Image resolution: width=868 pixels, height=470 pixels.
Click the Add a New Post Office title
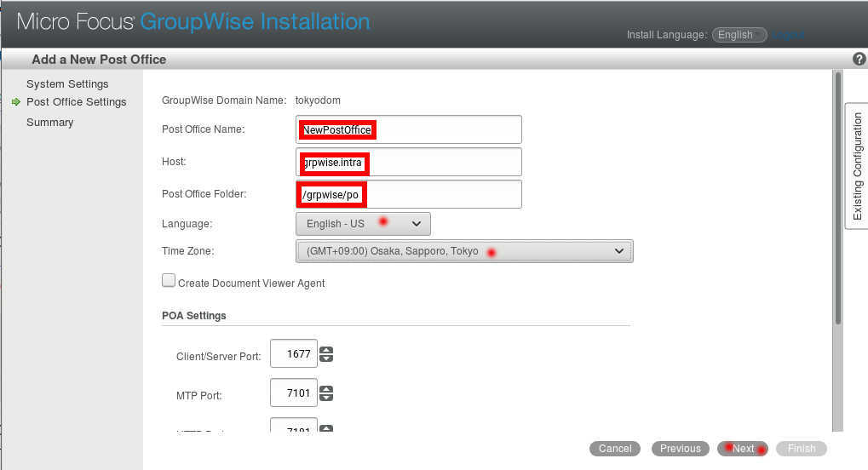[99, 60]
